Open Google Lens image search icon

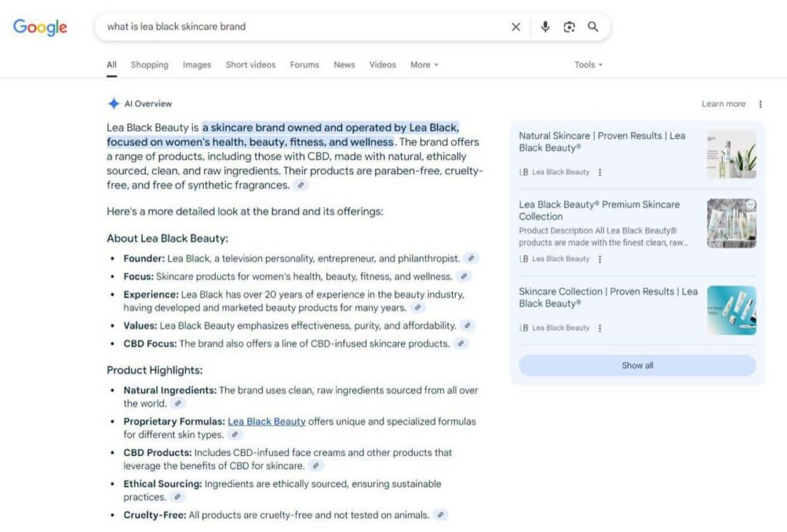coord(569,27)
